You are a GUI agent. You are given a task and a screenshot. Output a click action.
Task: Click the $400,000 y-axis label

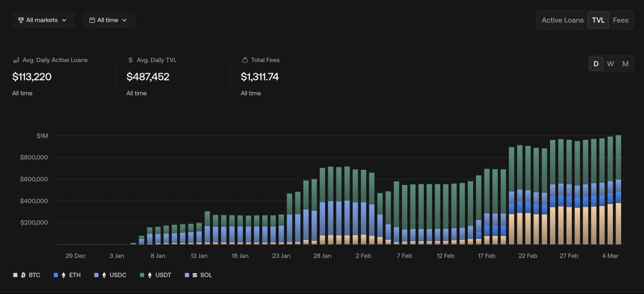click(33, 201)
